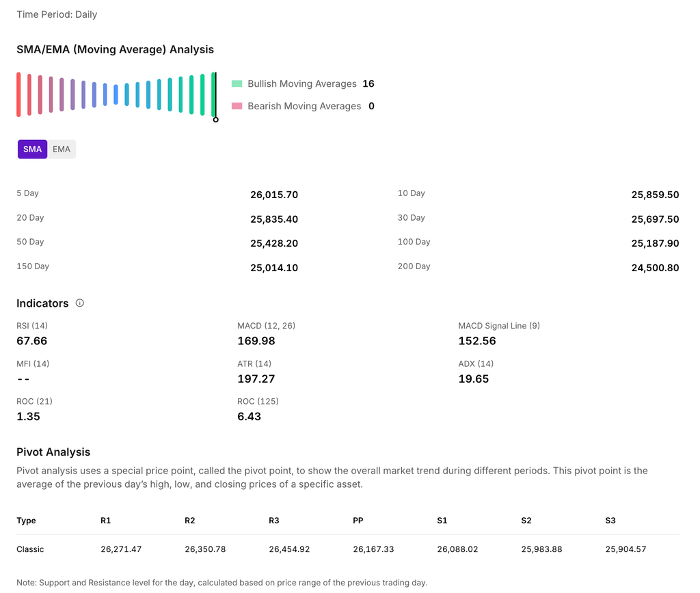Screen dimensions: 700x593
Task: Click the MFI (14) empty value dashes
Action: pos(23,378)
